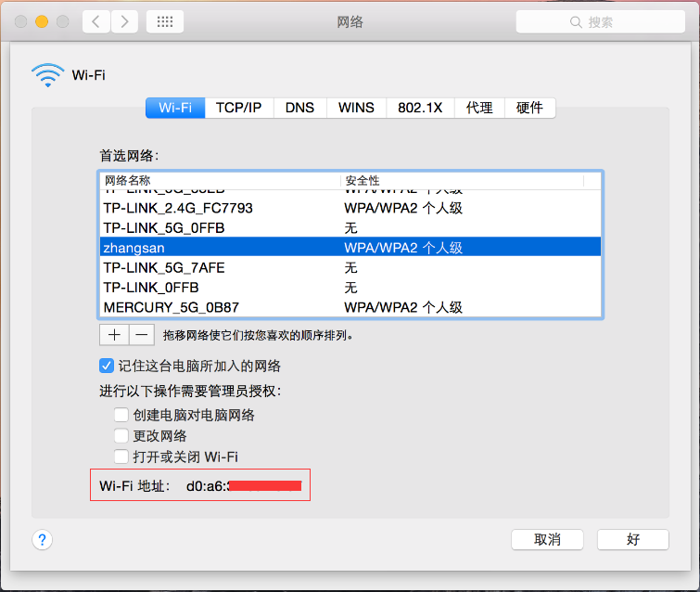Uncheck remember networks this computer joined

(x=107, y=366)
